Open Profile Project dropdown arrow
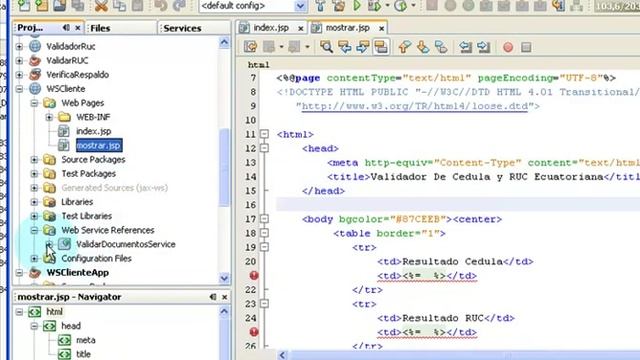 tap(413, 5)
